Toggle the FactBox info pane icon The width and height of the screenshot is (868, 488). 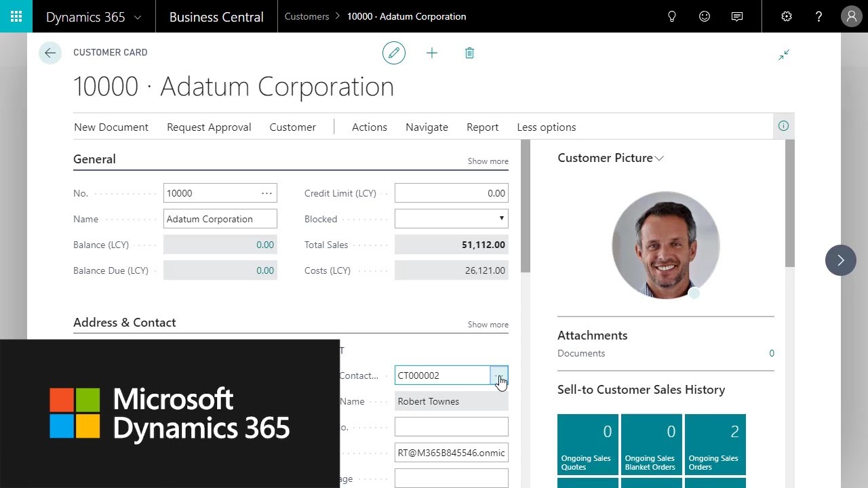783,126
